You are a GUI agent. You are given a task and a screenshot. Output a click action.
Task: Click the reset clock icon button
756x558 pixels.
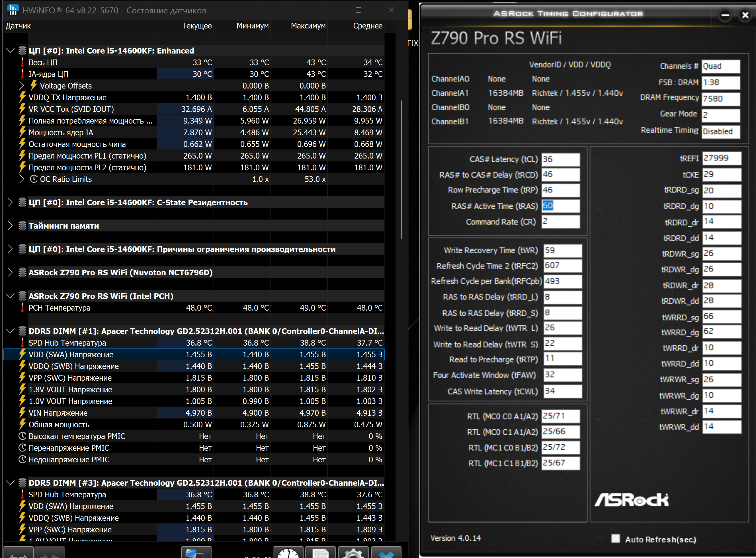pos(288,553)
